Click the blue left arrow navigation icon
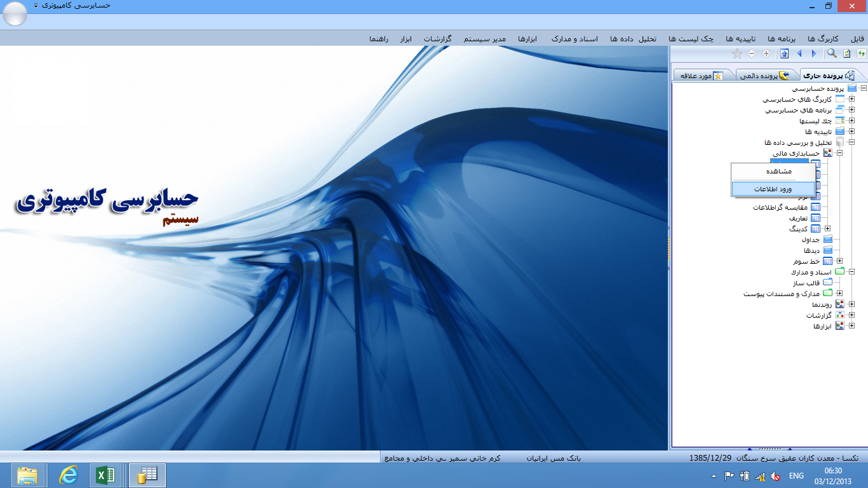This screenshot has height=488, width=868. tap(799, 54)
